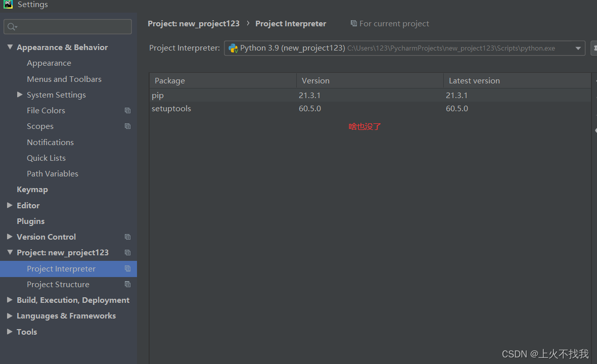597x364 pixels.
Task: Expand the System Settings node
Action: (x=20, y=95)
